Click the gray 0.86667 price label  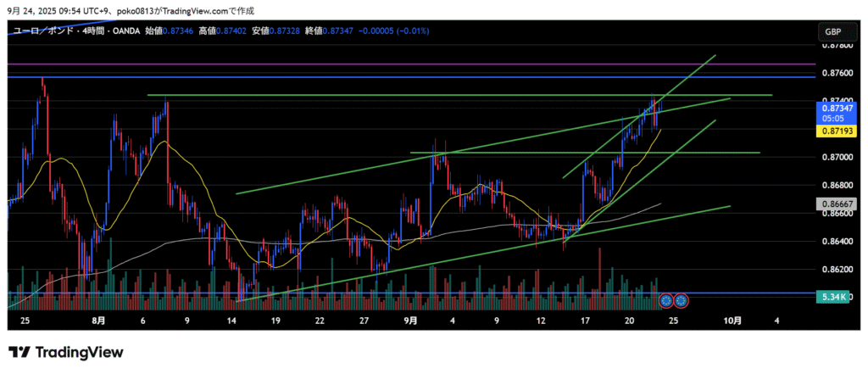pos(834,204)
